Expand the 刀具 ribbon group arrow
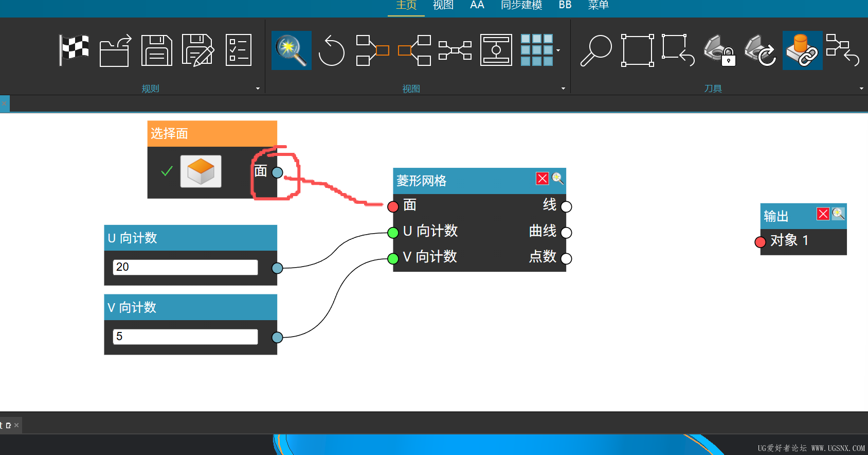Screen dimensions: 868x455 click(862, 89)
